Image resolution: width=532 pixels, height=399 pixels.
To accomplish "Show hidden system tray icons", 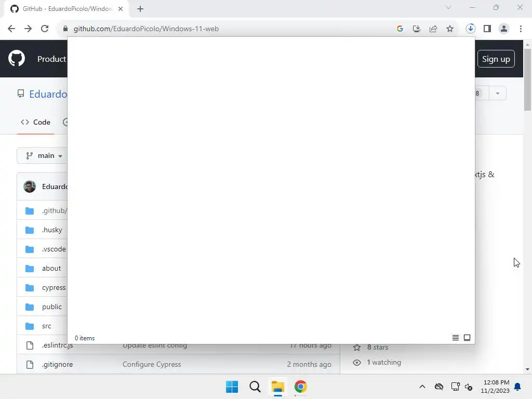I will click(422, 387).
